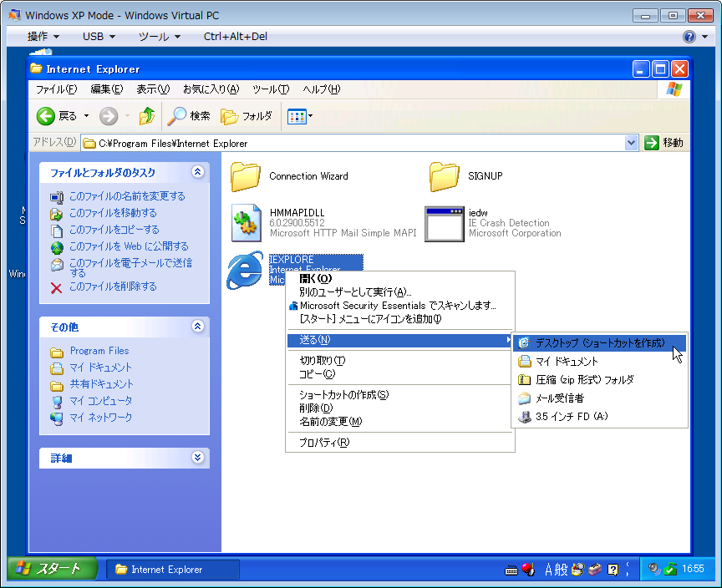Viewport: 722px width, 588px height.
Task: Click the 移動 Go button
Action: (x=664, y=143)
